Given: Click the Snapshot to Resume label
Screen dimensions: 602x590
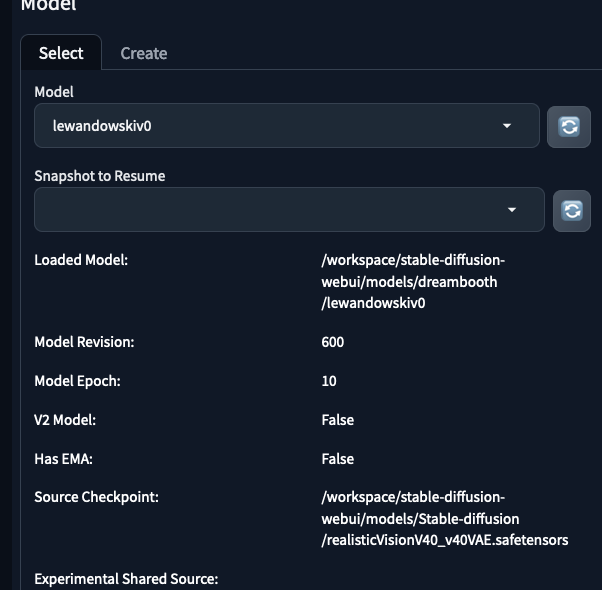Looking at the screenshot, I should coord(100,176).
